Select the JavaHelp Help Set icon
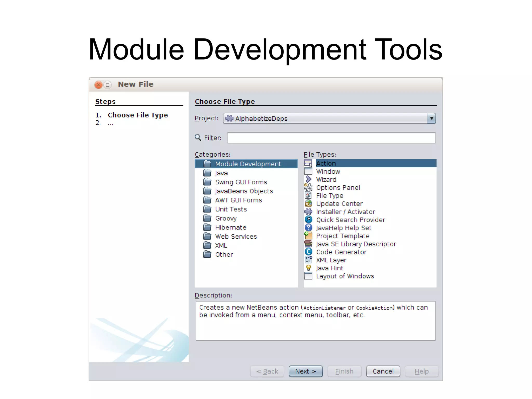This screenshot has width=532, height=399. pyautogui.click(x=308, y=228)
